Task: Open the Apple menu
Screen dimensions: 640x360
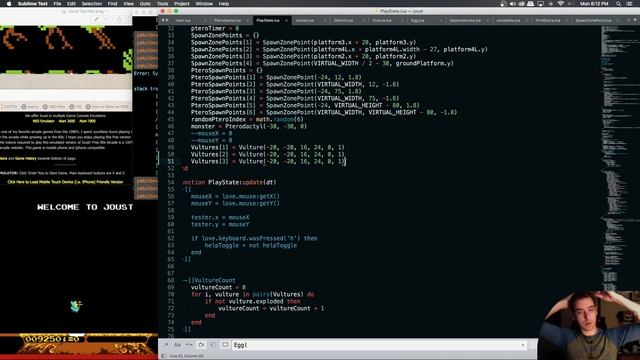Action: (x=9, y=4)
